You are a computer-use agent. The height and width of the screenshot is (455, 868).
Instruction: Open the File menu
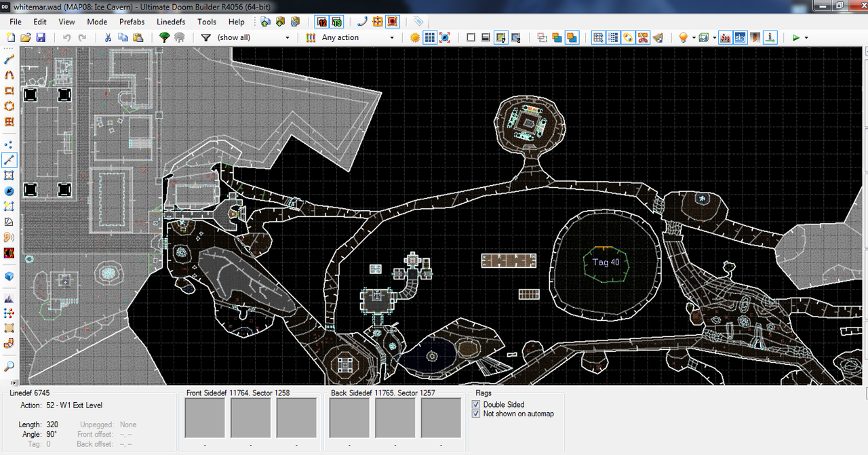click(16, 22)
